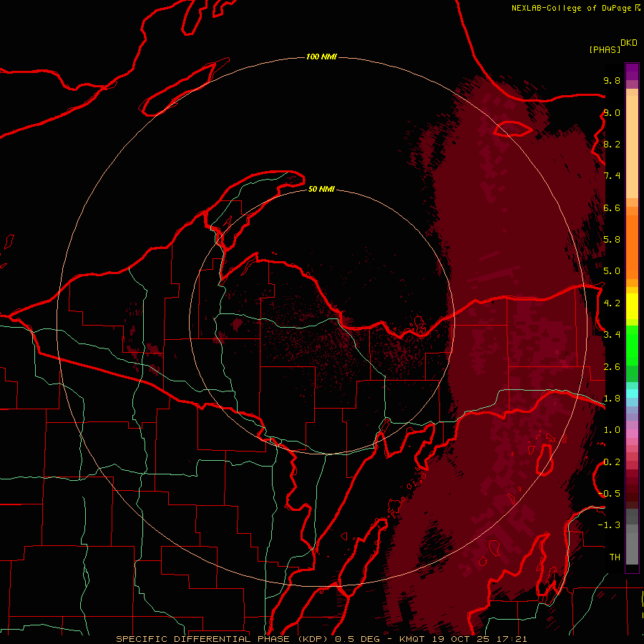
Task: Pick the bright green band of the color scale
Action: [632, 345]
